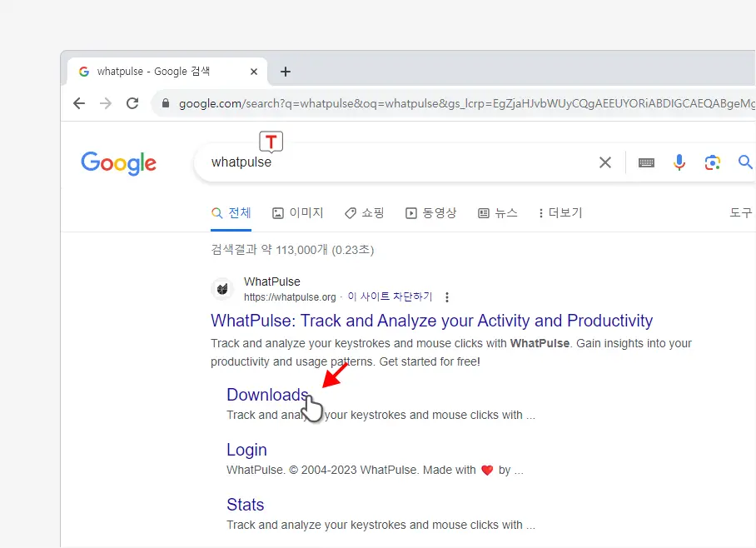Open the 도구 search tools options

point(740,212)
